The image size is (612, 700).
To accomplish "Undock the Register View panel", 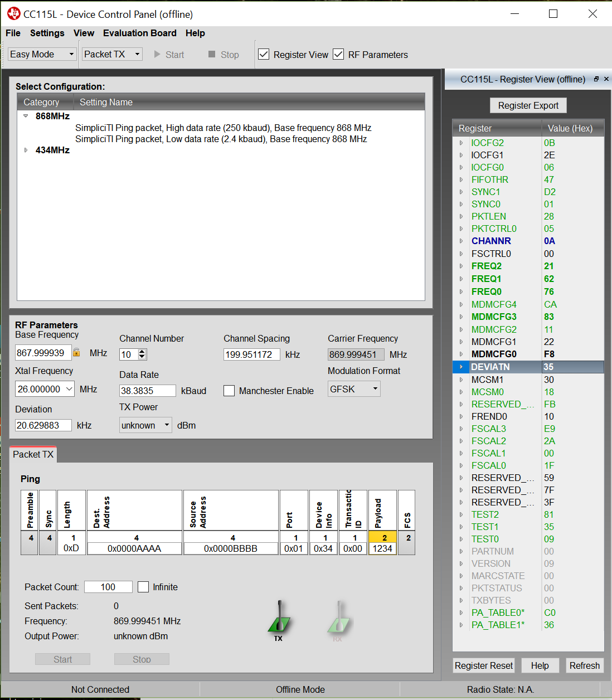I will (596, 79).
